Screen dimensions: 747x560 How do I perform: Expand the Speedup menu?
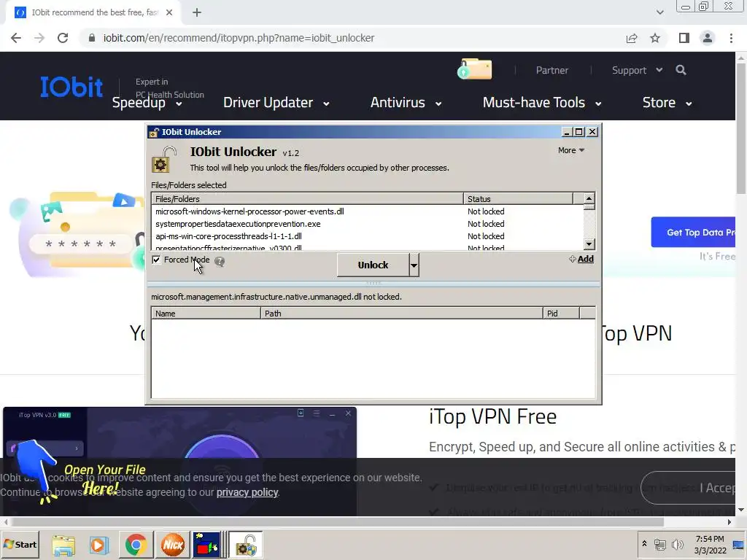click(147, 103)
